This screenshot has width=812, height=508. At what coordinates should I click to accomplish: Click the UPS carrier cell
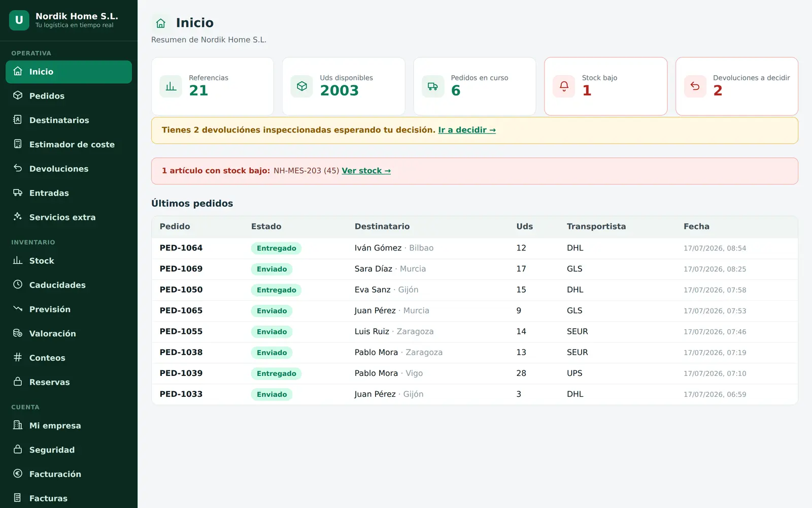[574, 373]
